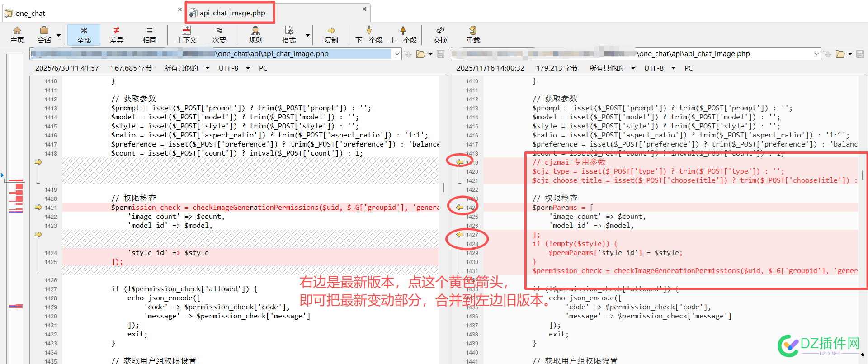This screenshot has height=364, width=868.
Task: Expand the 会话 dropdown arrow
Action: point(59,35)
